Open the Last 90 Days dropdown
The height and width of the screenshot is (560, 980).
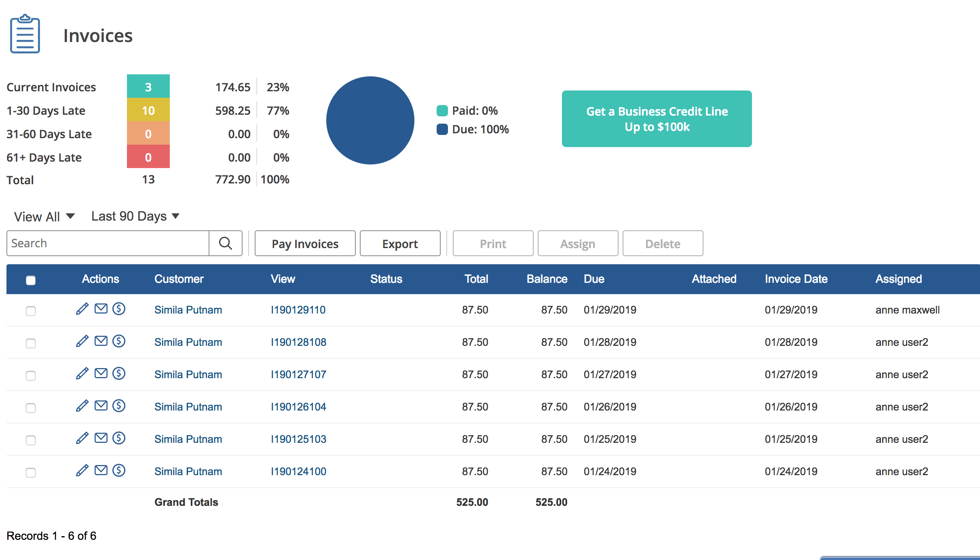(x=129, y=216)
